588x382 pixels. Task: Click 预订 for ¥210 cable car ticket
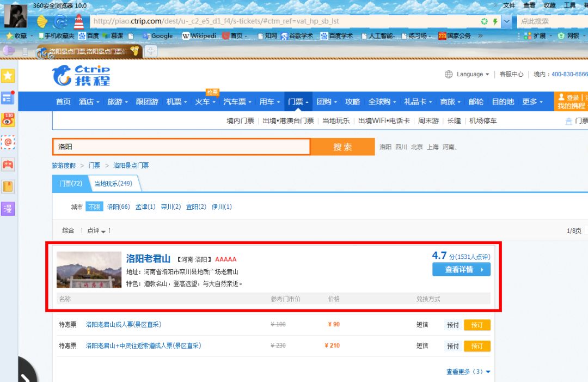[x=477, y=346]
